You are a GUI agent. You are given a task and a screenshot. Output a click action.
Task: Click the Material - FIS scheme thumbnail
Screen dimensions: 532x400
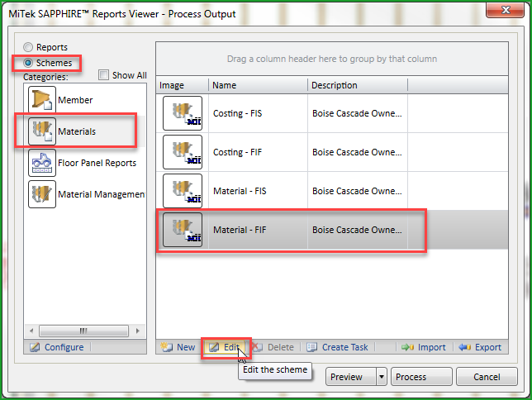pos(183,191)
